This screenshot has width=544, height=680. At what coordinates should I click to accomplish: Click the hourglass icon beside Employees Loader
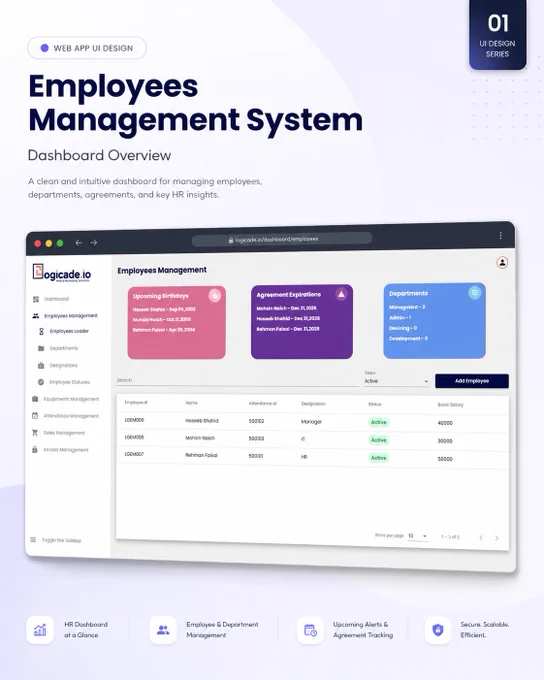(41, 331)
